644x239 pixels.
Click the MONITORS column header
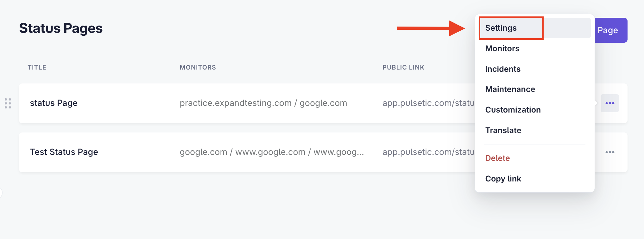click(198, 67)
